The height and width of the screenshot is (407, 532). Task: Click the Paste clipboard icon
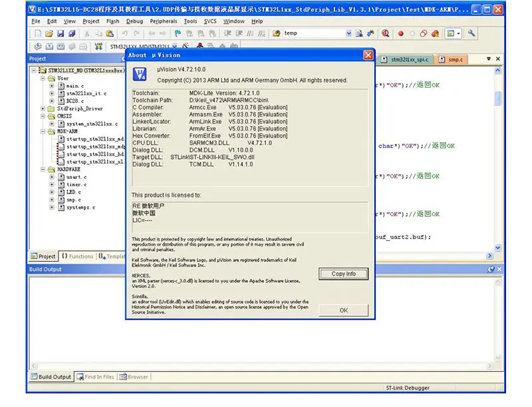tap(110, 33)
